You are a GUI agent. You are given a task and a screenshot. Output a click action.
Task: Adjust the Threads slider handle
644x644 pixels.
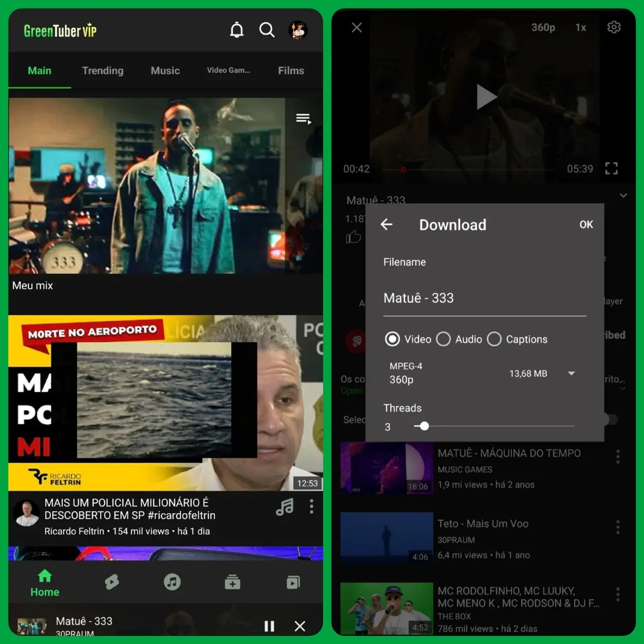pyautogui.click(x=425, y=426)
